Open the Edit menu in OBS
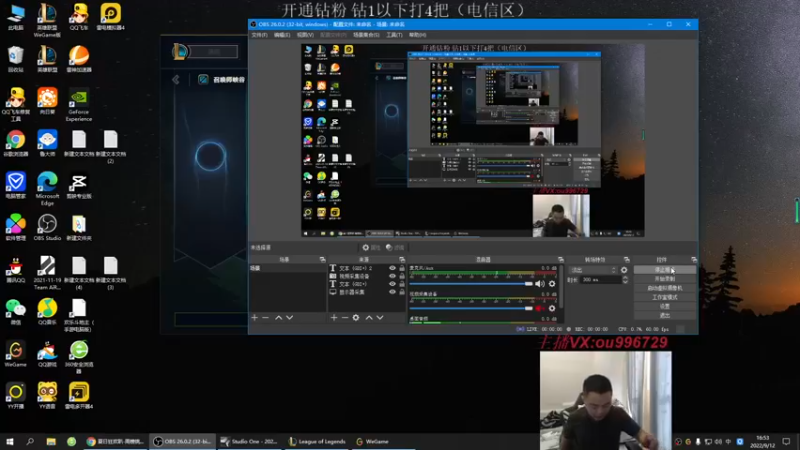 pyautogui.click(x=282, y=35)
